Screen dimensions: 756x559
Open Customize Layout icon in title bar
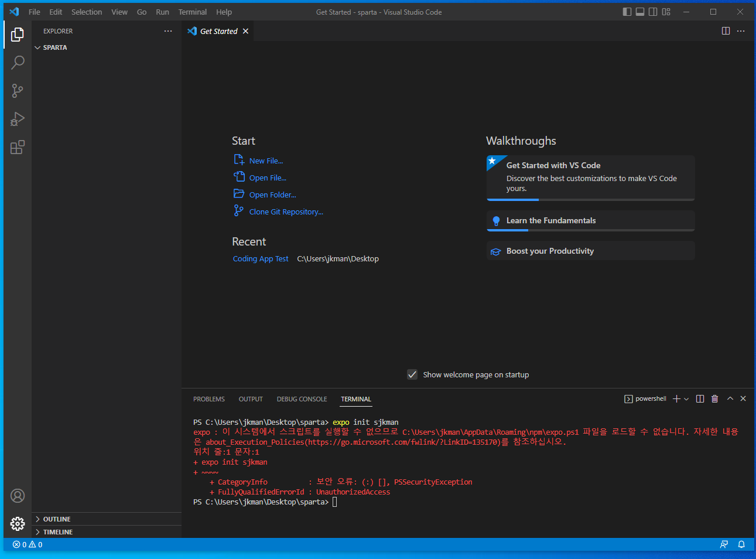666,12
